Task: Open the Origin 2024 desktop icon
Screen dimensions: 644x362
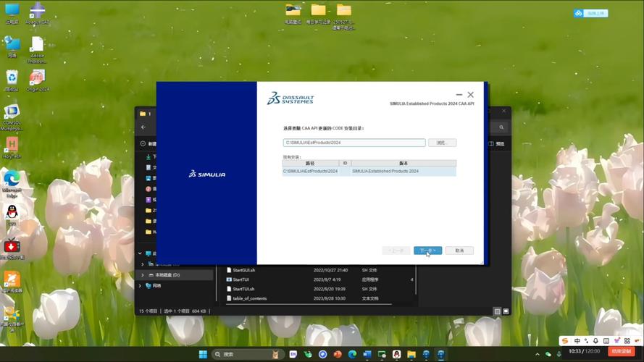Action: click(37, 77)
